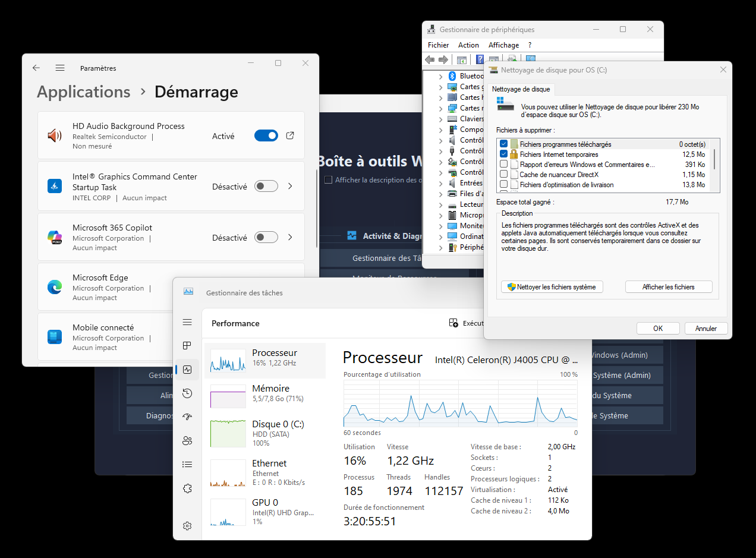
Task: Click Device Manager forward arrow toolbar icon
Action: 443,59
